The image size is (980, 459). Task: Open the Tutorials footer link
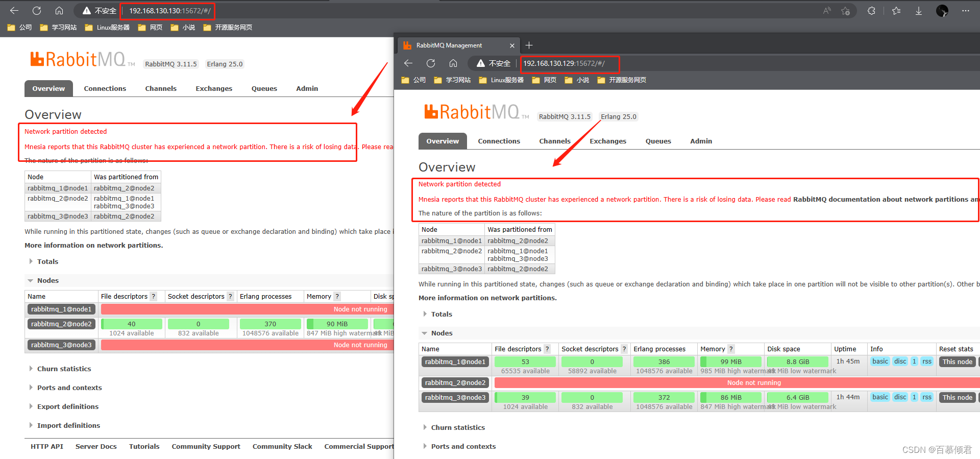coord(144,447)
